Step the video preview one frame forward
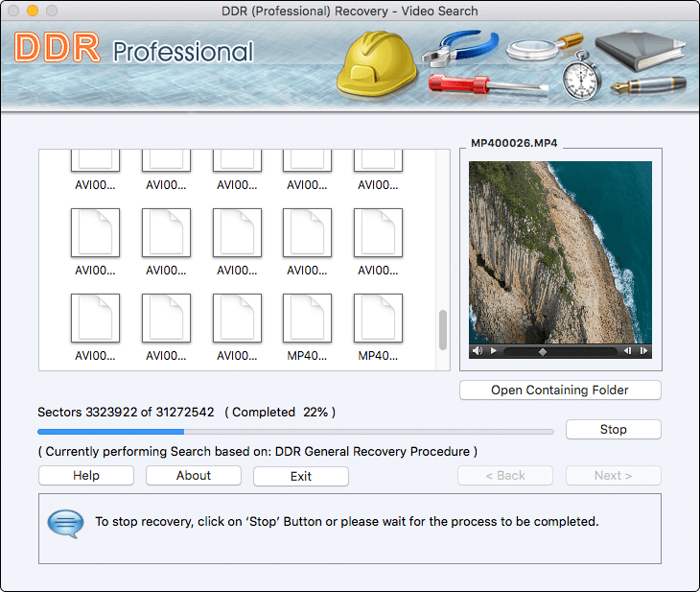Image resolution: width=700 pixels, height=592 pixels. coord(643,351)
